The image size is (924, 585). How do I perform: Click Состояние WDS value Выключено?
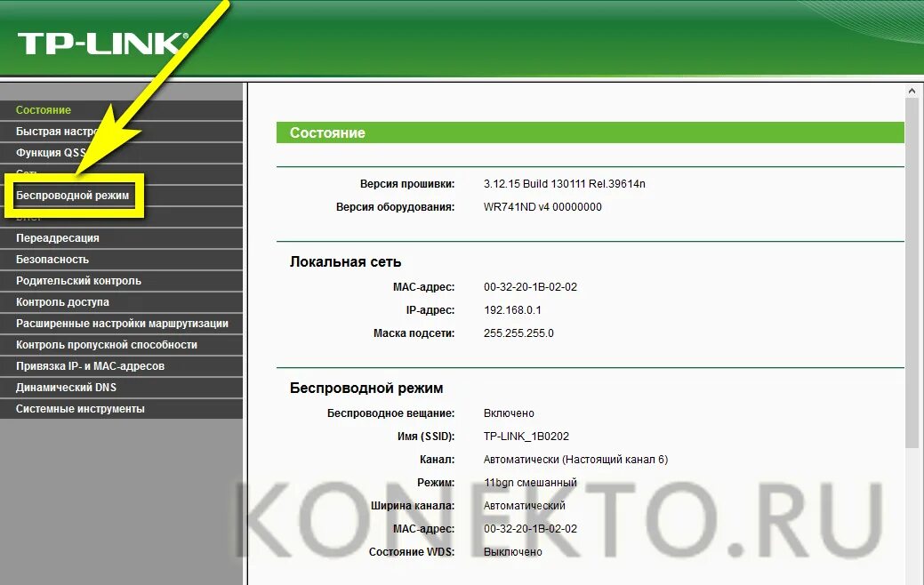[x=512, y=551]
